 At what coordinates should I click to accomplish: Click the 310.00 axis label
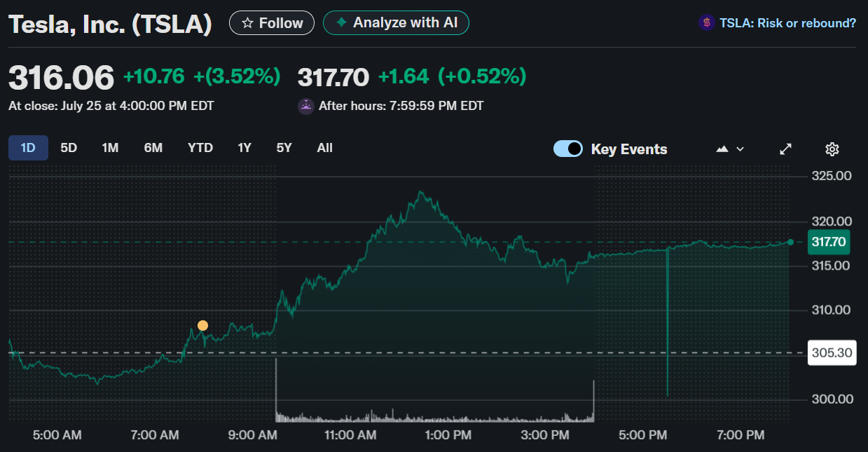coord(829,310)
